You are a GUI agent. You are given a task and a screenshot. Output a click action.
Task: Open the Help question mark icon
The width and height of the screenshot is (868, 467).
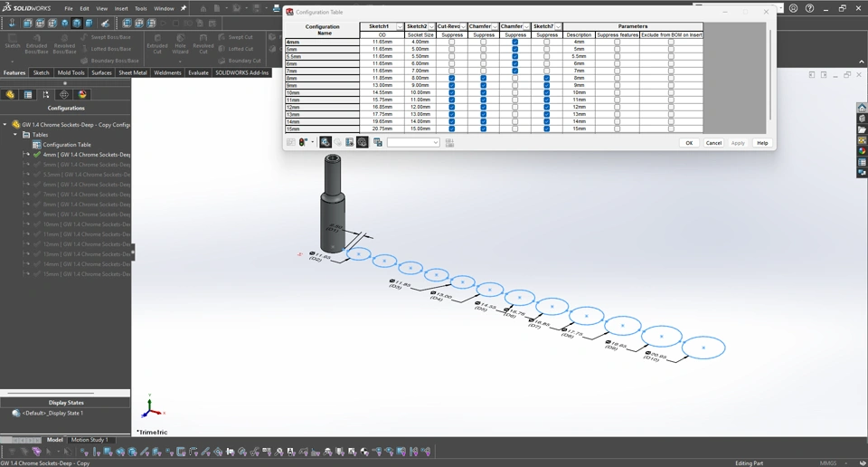[810, 8]
